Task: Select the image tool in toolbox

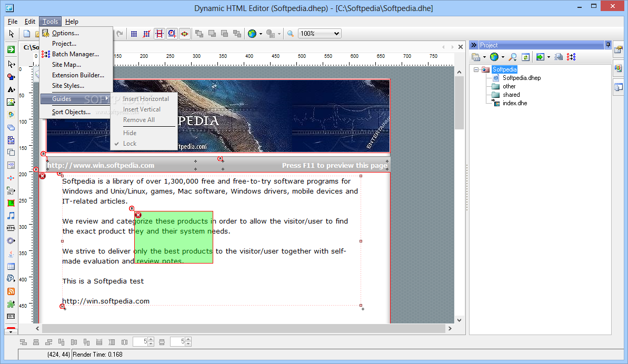Action: point(11,102)
